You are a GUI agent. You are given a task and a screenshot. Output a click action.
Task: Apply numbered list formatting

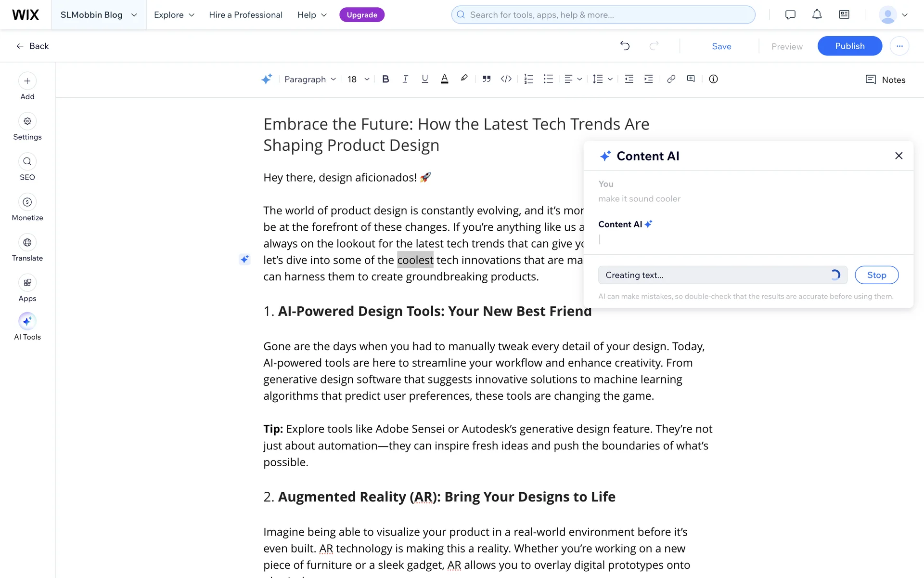click(528, 79)
